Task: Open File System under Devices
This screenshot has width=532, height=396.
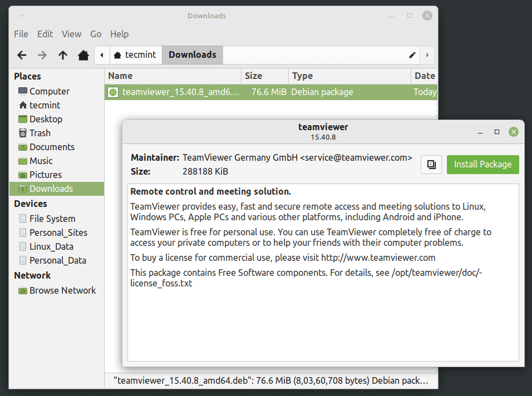Action: pos(52,219)
